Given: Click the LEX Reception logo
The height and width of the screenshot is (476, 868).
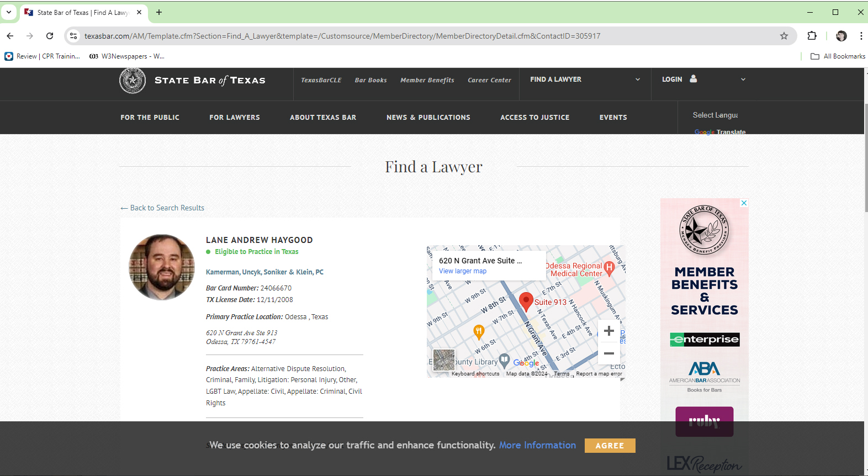Looking at the screenshot, I should [705, 464].
